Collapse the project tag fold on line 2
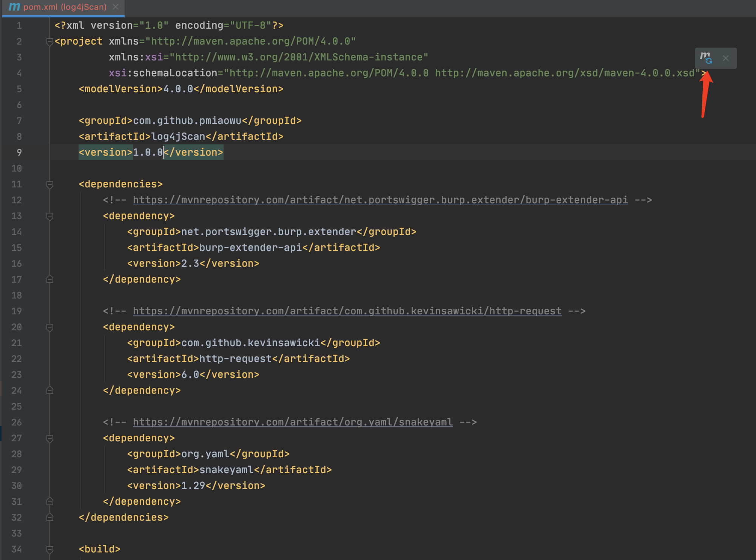 [49, 42]
